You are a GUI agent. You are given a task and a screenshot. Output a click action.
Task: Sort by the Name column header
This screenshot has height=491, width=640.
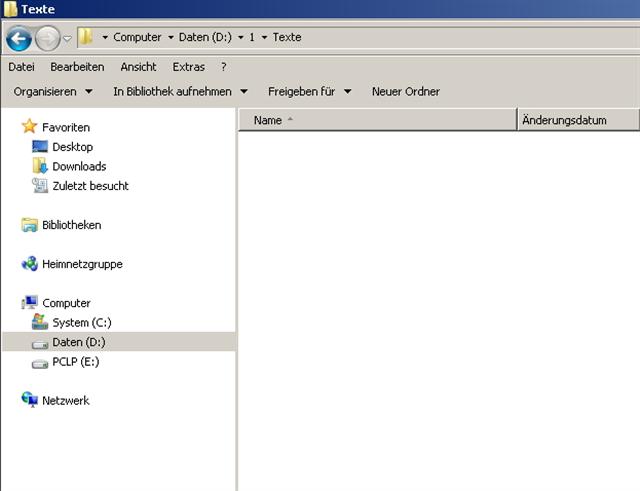[x=268, y=120]
